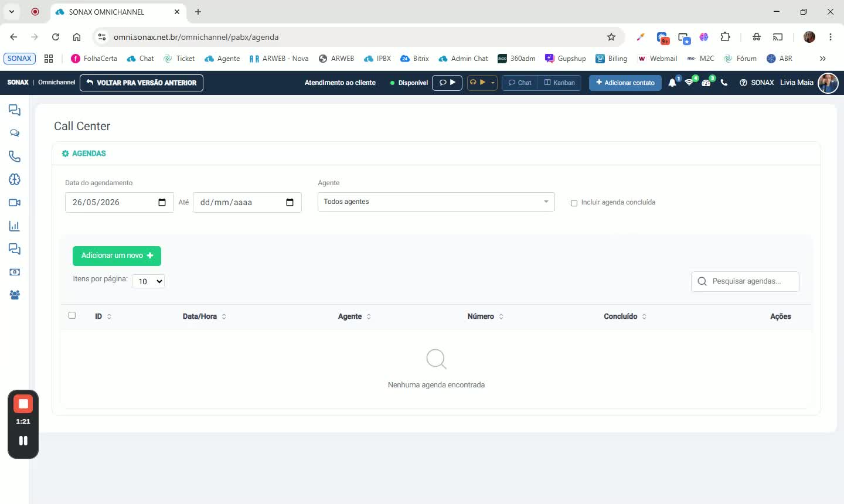
Task: Click the notifications bell icon
Action: tap(672, 83)
